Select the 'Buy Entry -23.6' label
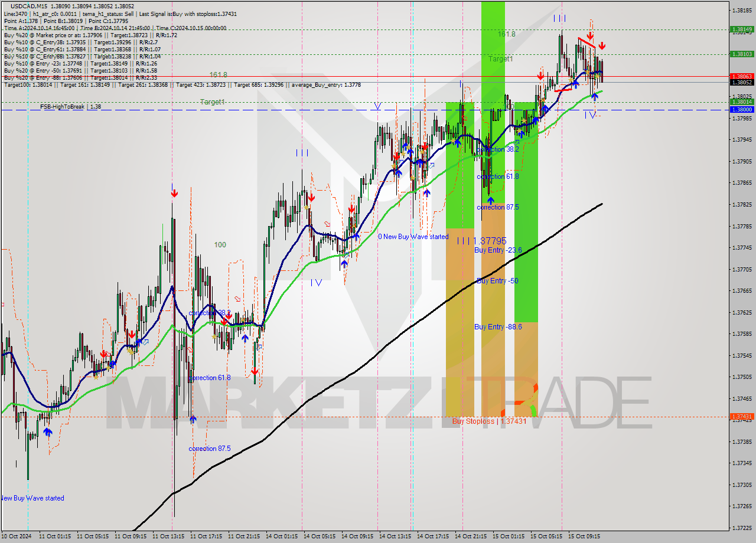 point(498,250)
